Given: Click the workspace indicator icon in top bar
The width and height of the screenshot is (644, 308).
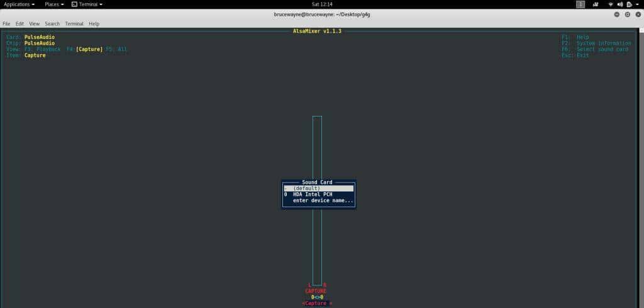Looking at the screenshot, I should [x=580, y=4].
